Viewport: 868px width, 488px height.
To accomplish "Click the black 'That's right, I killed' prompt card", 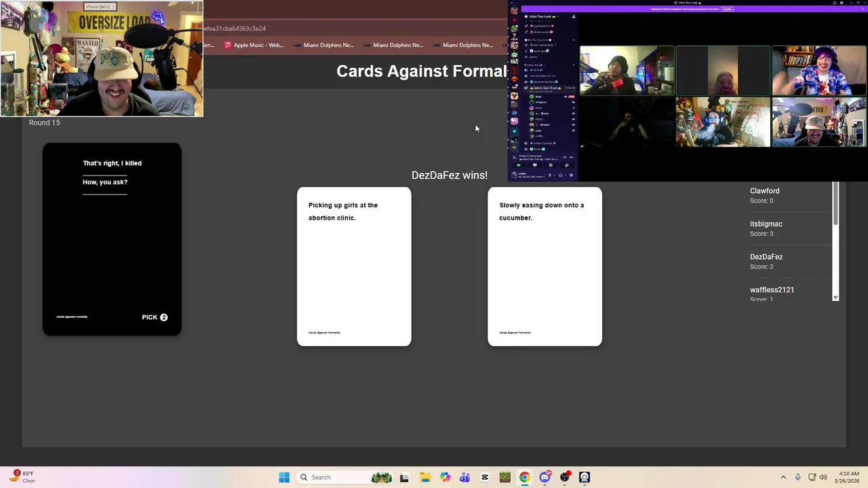I will [112, 239].
